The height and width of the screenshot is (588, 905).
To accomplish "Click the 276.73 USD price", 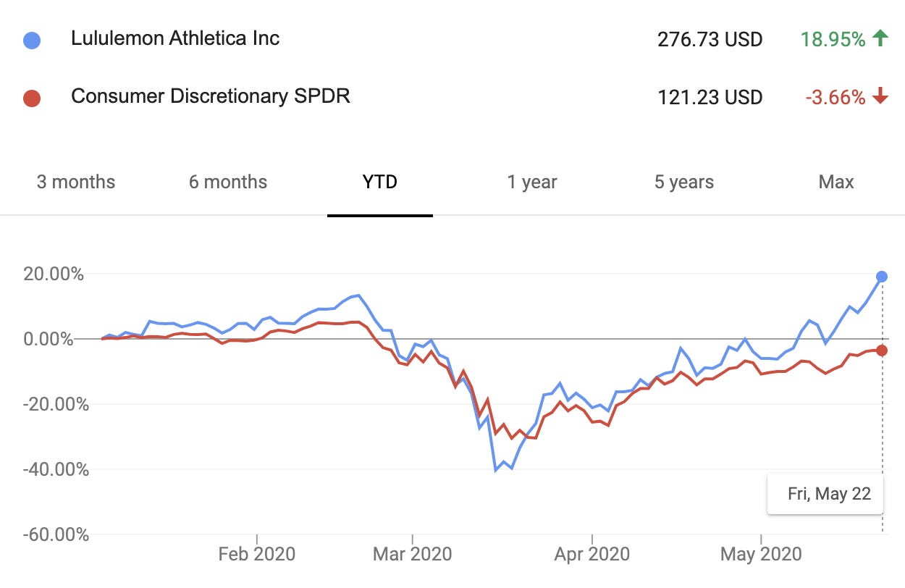I will tap(710, 39).
